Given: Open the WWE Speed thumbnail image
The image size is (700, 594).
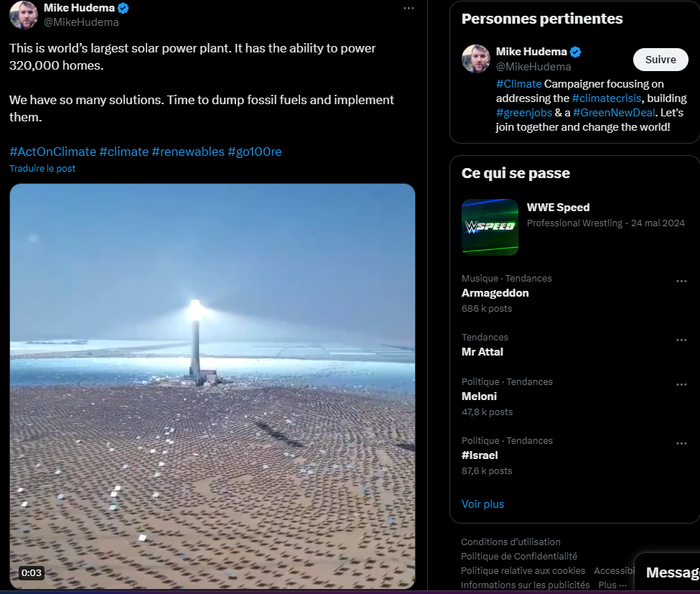Looking at the screenshot, I should click(x=490, y=227).
